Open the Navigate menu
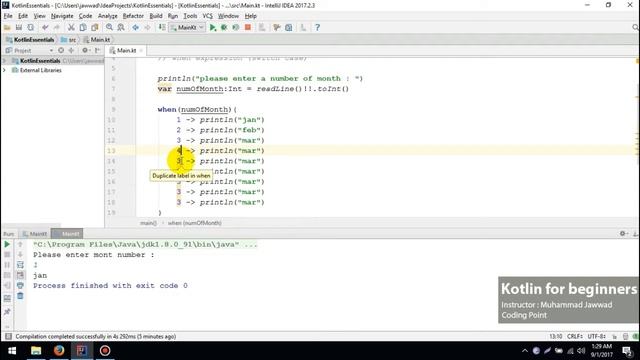 62,16
